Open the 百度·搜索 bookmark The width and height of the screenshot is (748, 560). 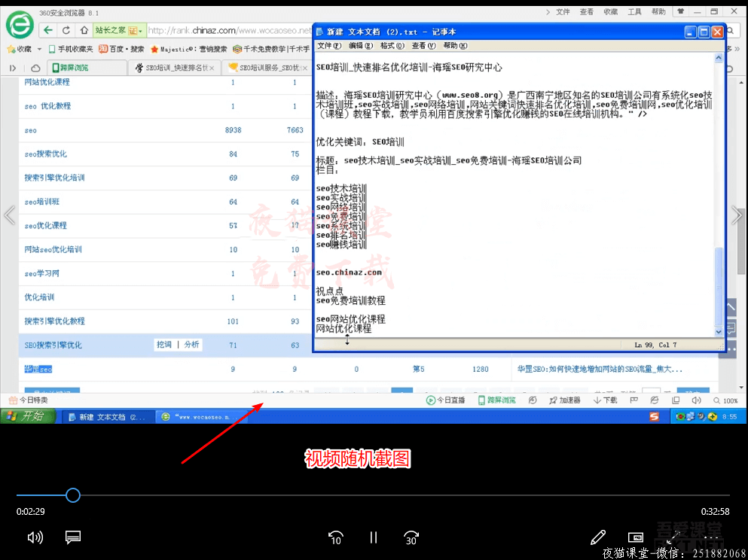click(x=121, y=49)
